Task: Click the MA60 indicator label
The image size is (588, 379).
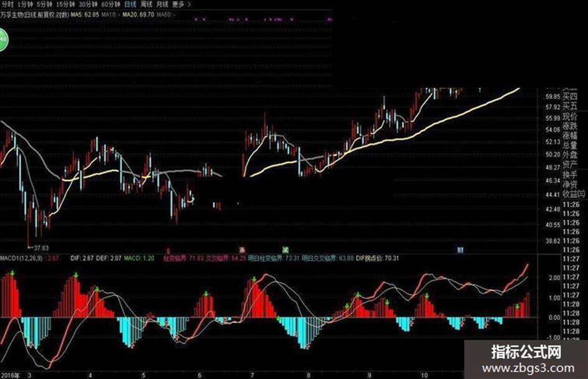Action: (166, 15)
